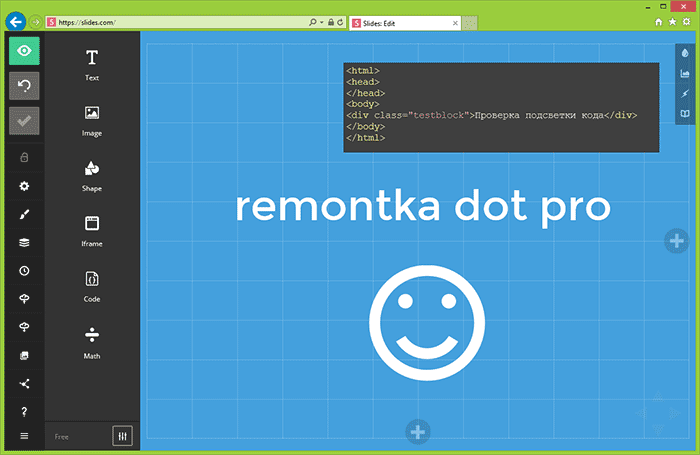Add an Image block

tap(92, 121)
